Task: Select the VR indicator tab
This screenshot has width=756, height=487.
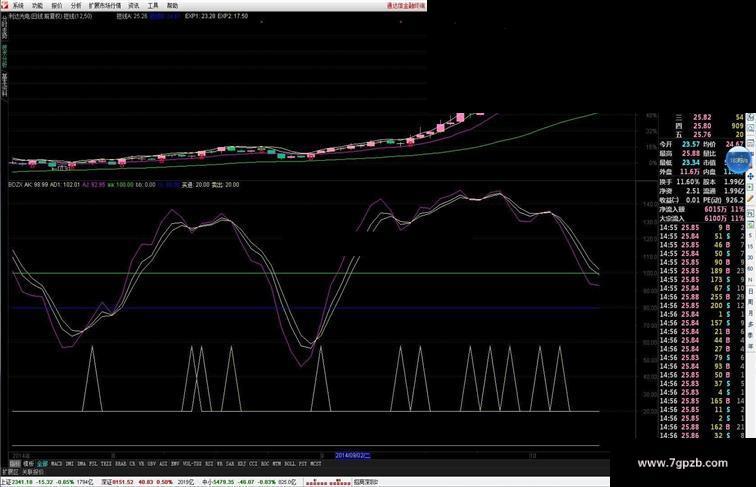Action: (141, 464)
